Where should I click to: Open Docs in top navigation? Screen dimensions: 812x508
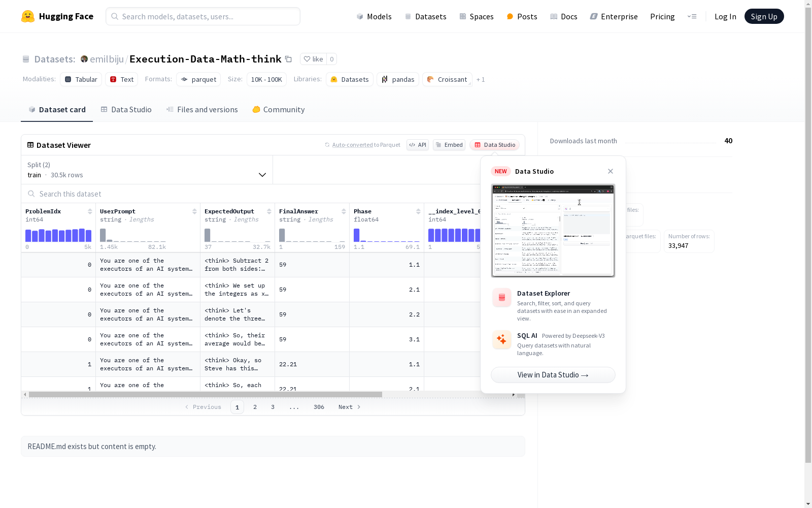coord(564,16)
